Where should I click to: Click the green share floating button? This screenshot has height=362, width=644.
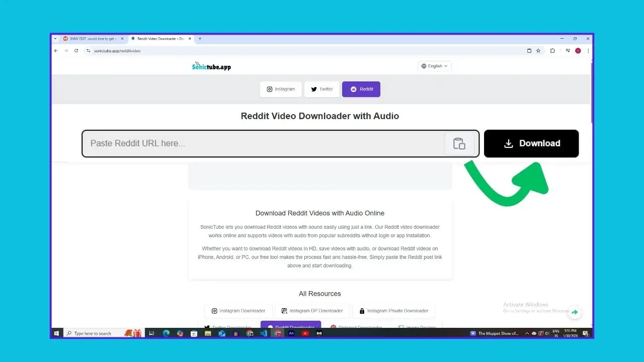[x=575, y=312]
